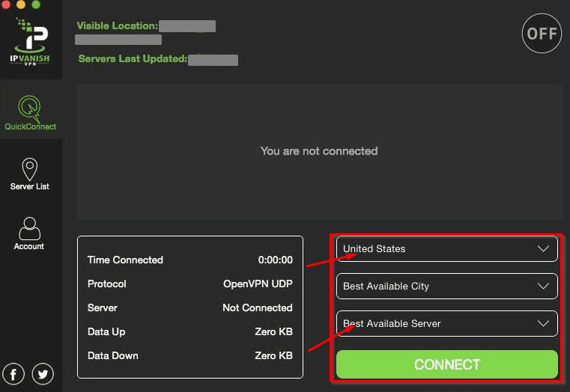Expand the Best Available City dropdown
The image size is (570, 392).
(446, 287)
